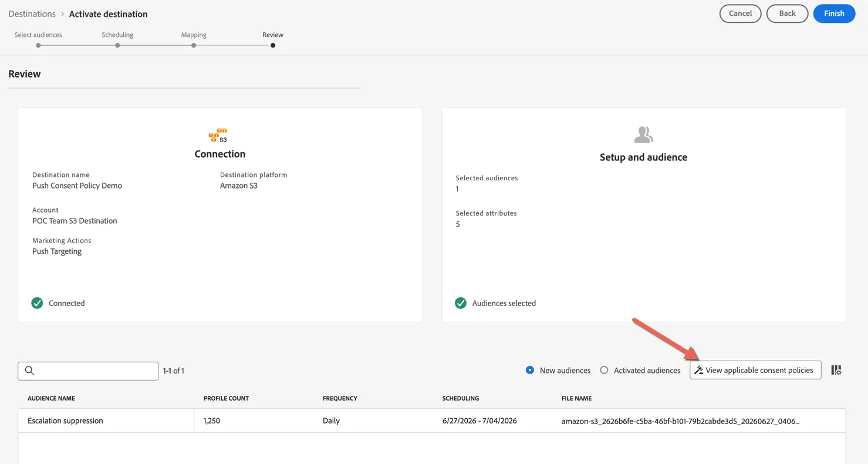Click the Push Targeting marketing action value
Viewport: 868px width, 464px height.
57,251
